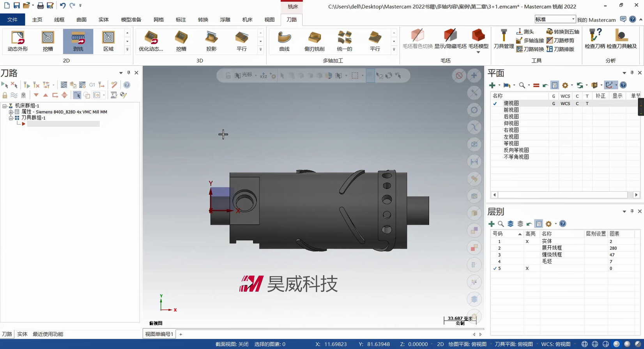Click the 绘图平面: 俯视图 status entry

[467, 344]
